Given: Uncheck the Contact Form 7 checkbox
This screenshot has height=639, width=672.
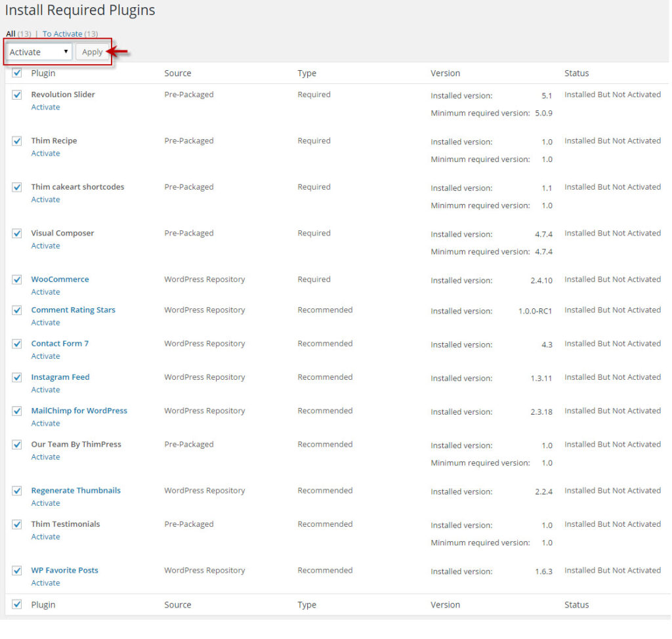Looking at the screenshot, I should (x=16, y=344).
